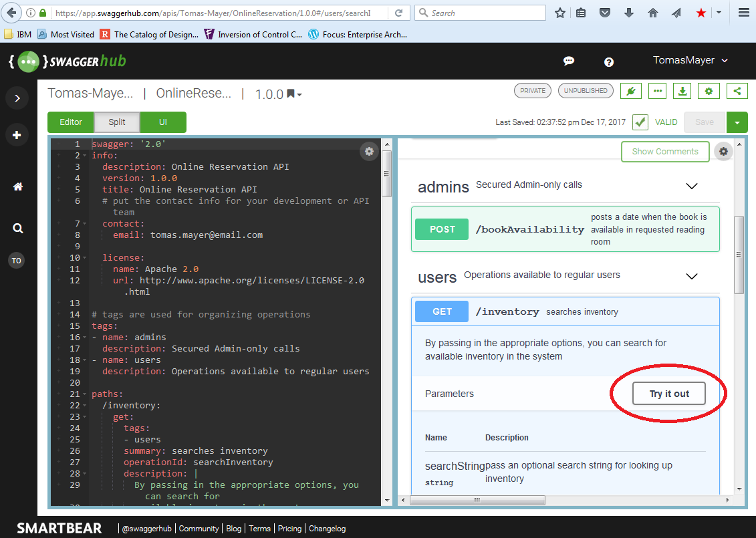Image resolution: width=756 pixels, height=538 pixels.
Task: Open the help question mark icon
Action: coord(609,61)
